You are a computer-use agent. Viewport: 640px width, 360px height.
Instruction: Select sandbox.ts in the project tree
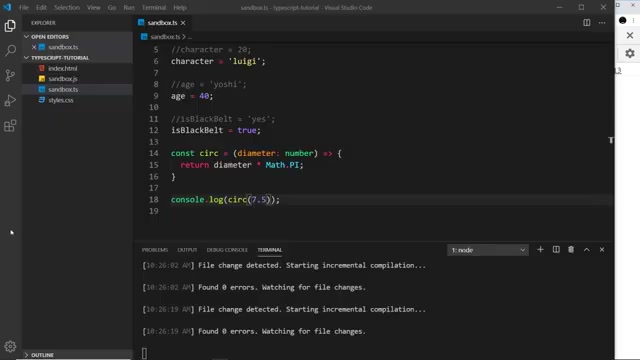(63, 89)
